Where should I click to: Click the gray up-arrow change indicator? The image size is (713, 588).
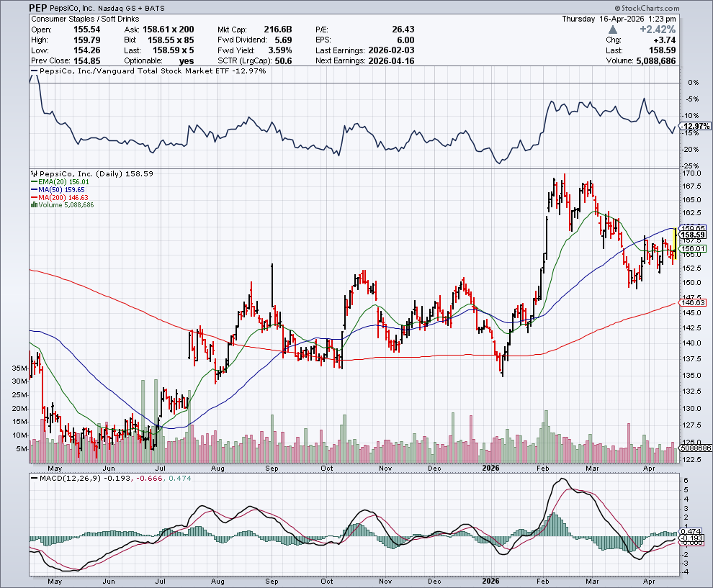click(613, 30)
